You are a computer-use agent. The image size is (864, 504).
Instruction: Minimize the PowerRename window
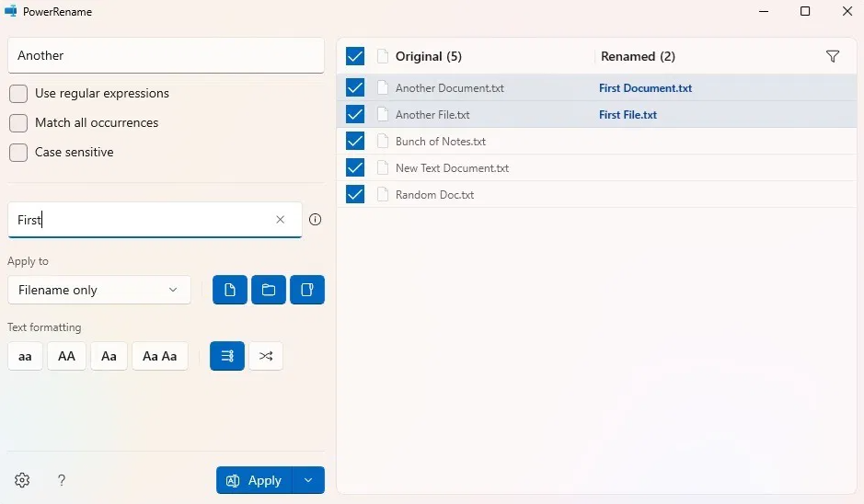tap(763, 11)
